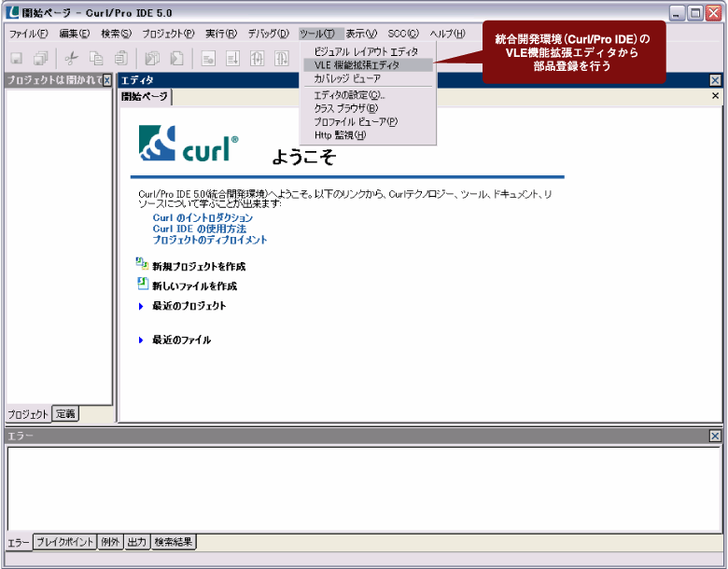Click 新規プロジェクトを作成 link
Image resolution: width=728 pixels, height=569 pixels.
[199, 267]
